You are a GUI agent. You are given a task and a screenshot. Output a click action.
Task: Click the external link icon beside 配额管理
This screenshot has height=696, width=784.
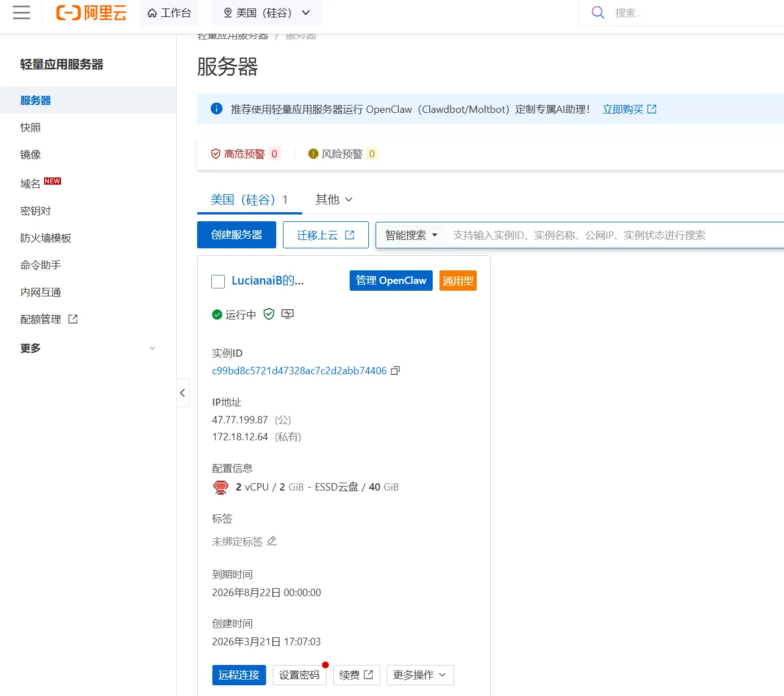pyautogui.click(x=73, y=319)
